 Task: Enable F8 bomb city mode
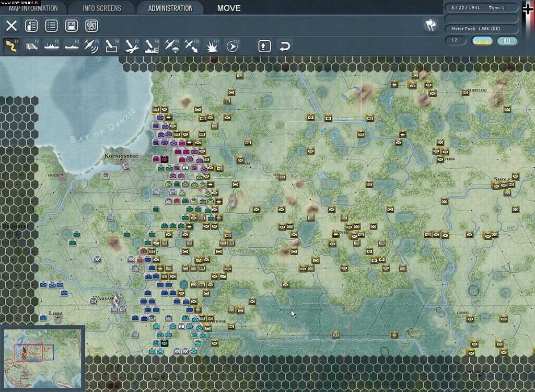point(152,46)
